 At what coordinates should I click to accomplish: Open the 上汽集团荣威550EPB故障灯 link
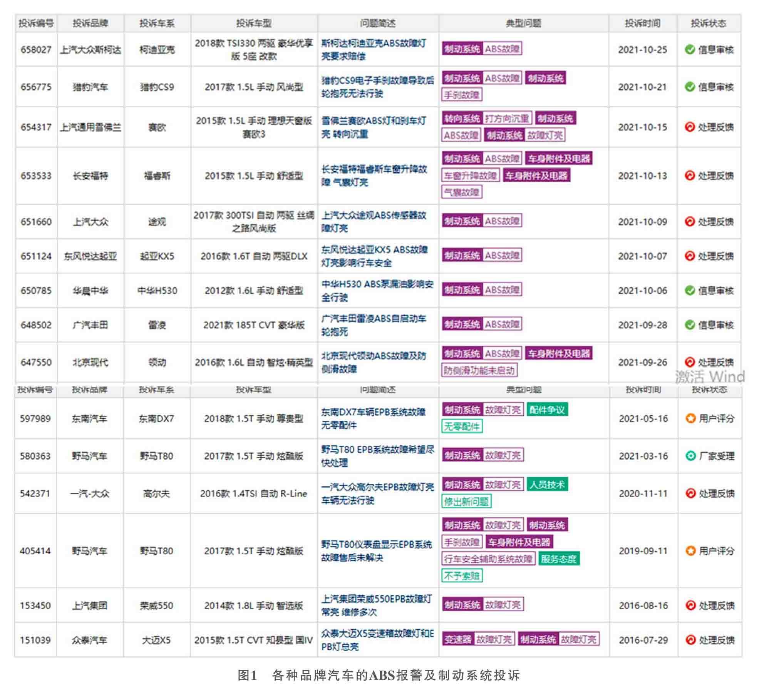[x=377, y=605]
